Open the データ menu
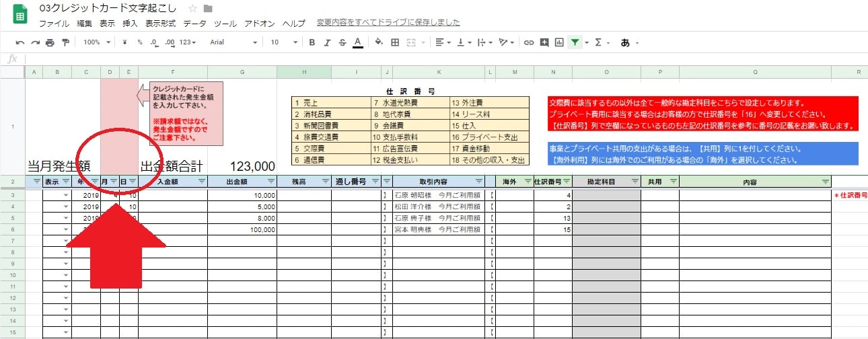 [195, 23]
